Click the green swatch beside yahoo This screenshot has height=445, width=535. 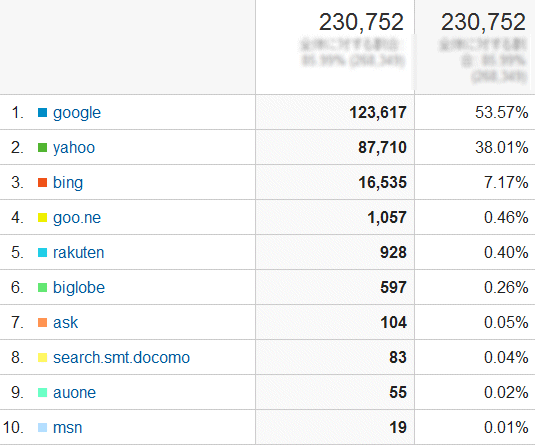tap(42, 148)
